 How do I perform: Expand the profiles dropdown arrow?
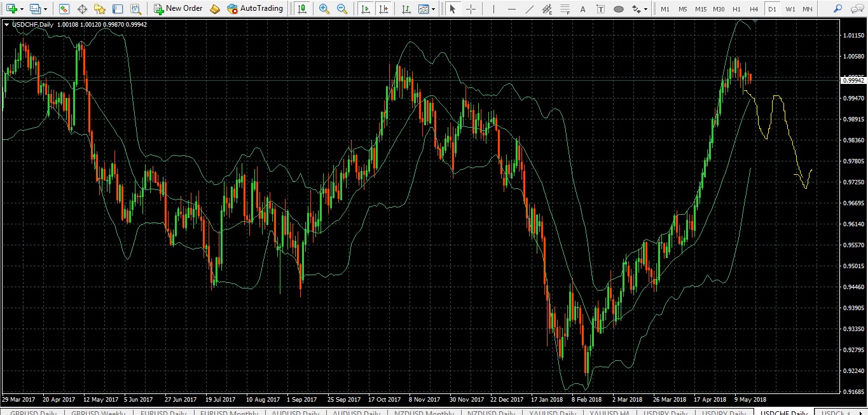46,10
